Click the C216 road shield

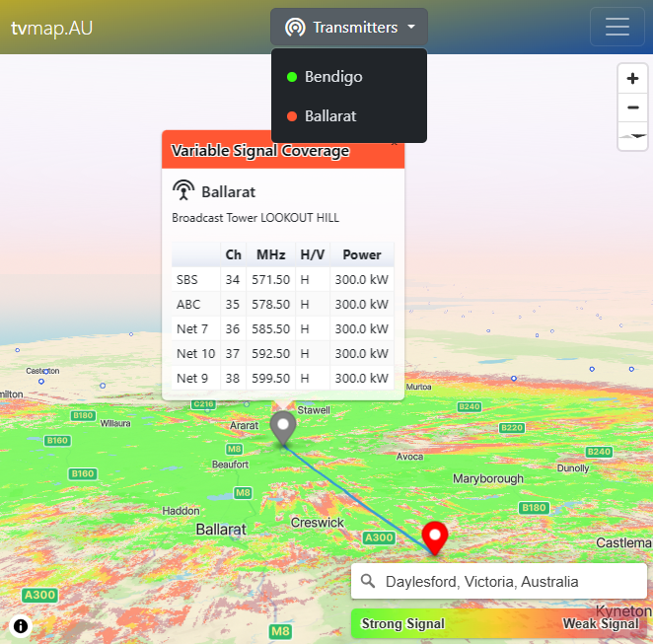click(203, 404)
